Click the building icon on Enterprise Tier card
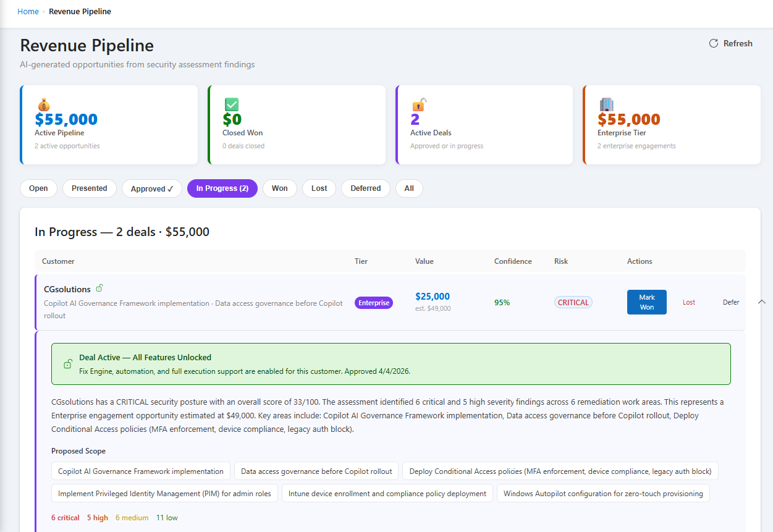 click(606, 104)
